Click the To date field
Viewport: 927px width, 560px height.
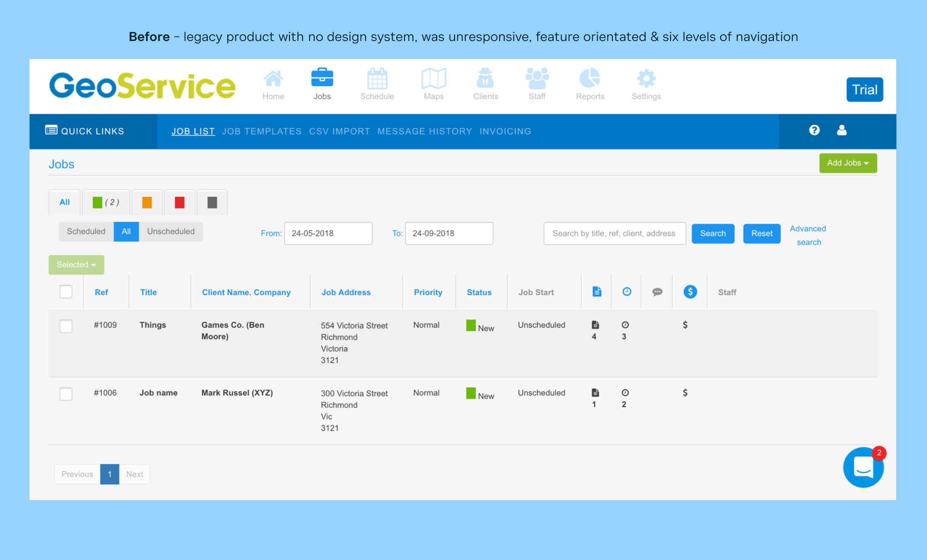449,234
